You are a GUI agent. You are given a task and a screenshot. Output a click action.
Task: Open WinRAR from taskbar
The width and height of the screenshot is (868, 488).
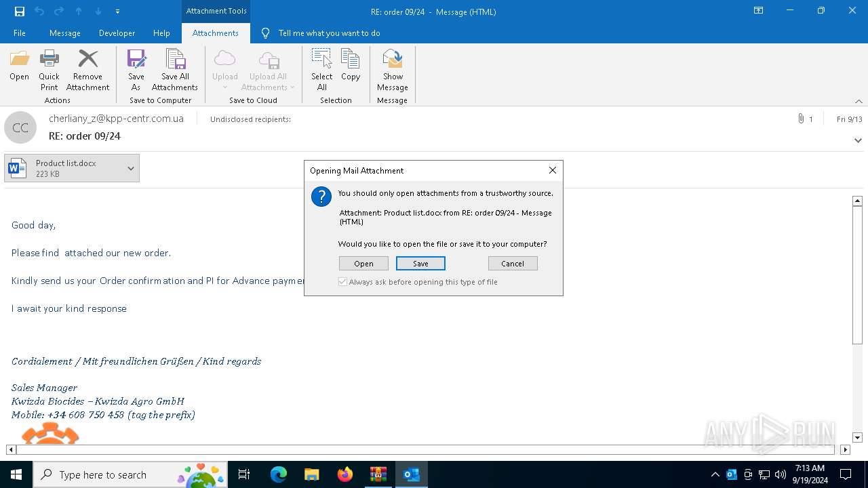point(378,474)
